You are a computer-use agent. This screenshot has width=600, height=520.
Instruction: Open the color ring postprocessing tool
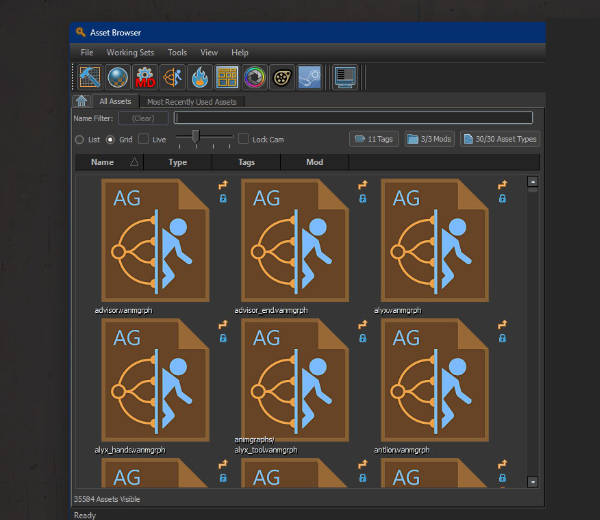pos(255,77)
